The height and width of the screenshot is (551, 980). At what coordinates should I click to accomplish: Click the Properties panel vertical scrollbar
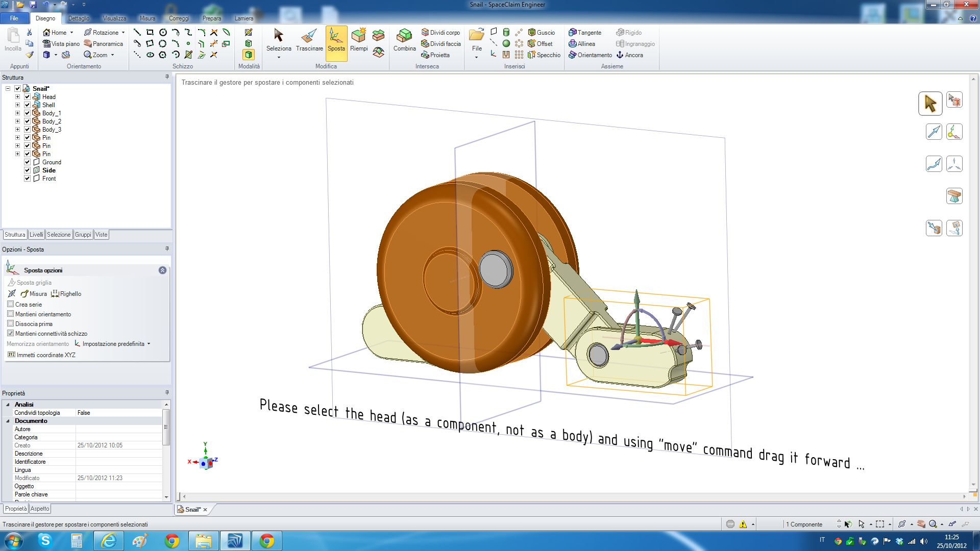(166, 428)
